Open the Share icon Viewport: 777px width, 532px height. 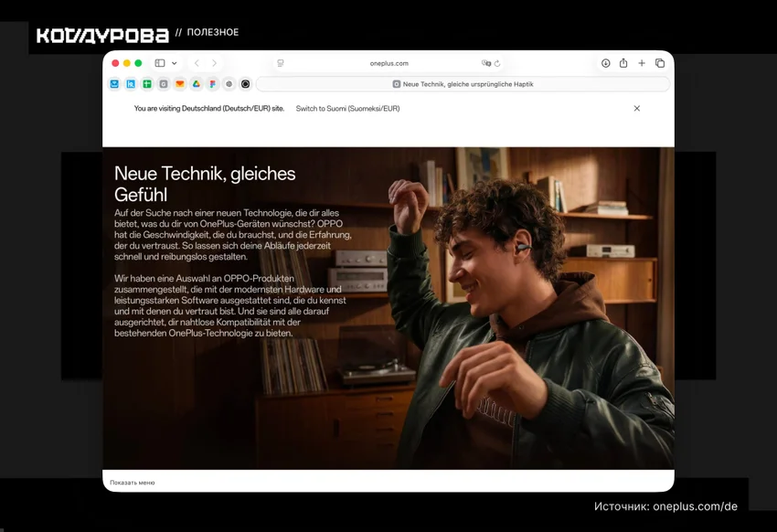(623, 63)
